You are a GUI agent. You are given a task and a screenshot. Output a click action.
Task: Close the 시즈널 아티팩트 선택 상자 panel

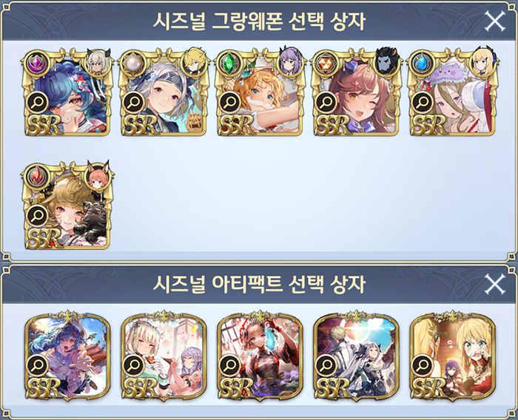(x=494, y=284)
